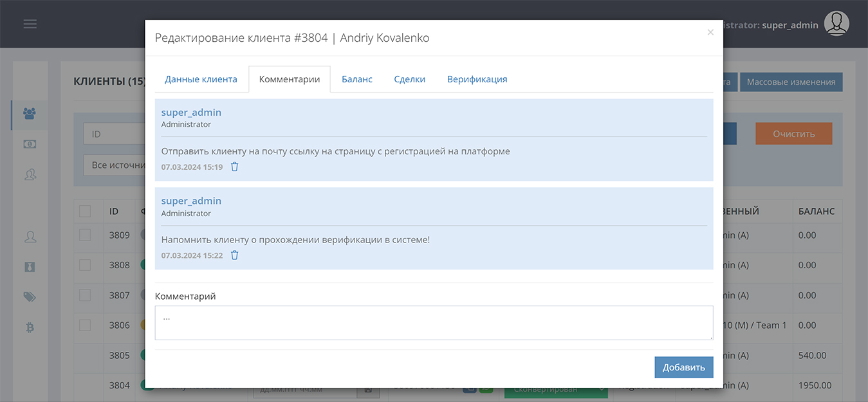
Task: Click the banknote icon in sidebar
Action: pyautogui.click(x=30, y=144)
